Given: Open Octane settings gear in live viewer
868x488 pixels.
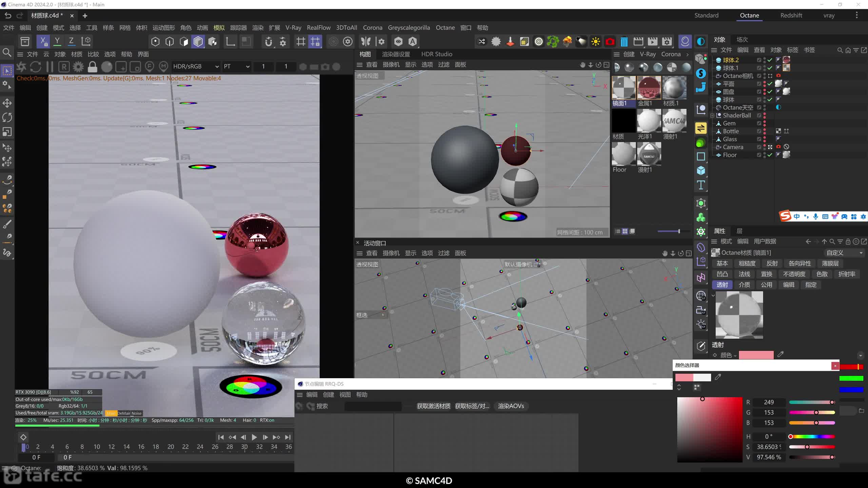Looking at the screenshot, I should coord(78,67).
